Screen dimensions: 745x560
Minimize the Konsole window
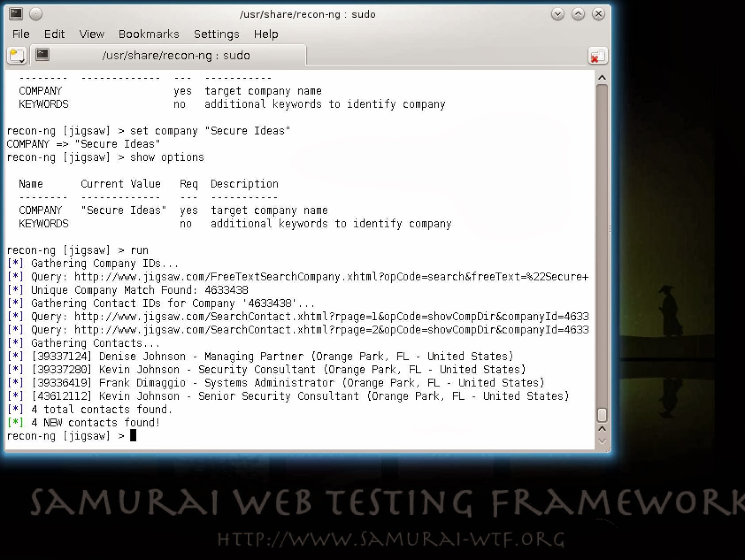[557, 14]
